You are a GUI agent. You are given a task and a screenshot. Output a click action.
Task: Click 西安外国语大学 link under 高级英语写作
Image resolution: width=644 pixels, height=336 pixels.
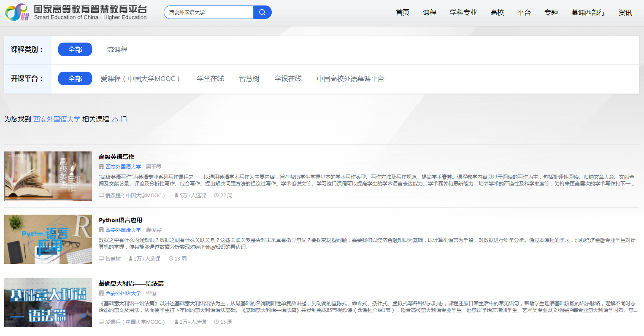click(123, 167)
